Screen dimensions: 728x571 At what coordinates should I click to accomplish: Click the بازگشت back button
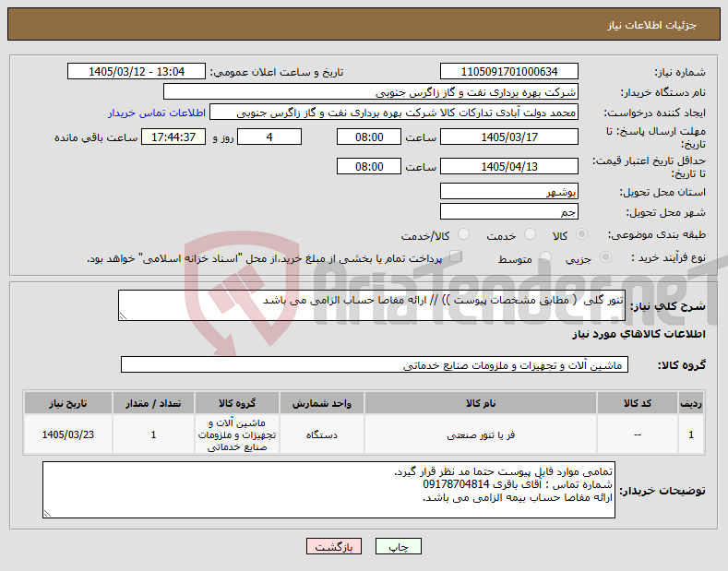click(334, 546)
